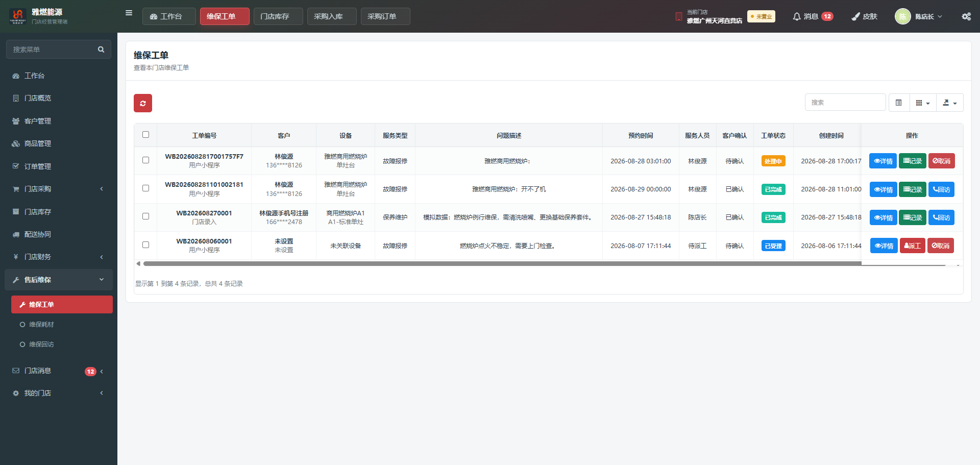Open the export data dropdown
Viewport: 980px width, 465px height.
(x=950, y=103)
